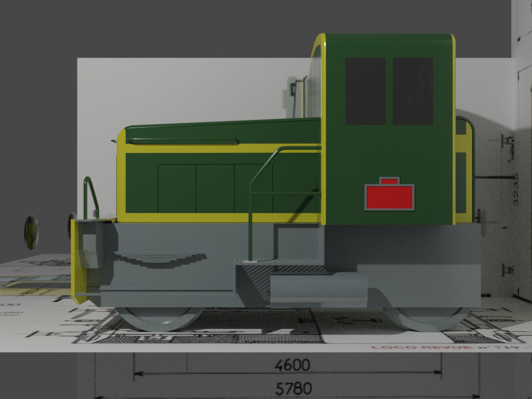Expand the cab rear window section
The height and width of the screenshot is (399, 532).
pos(461,182)
